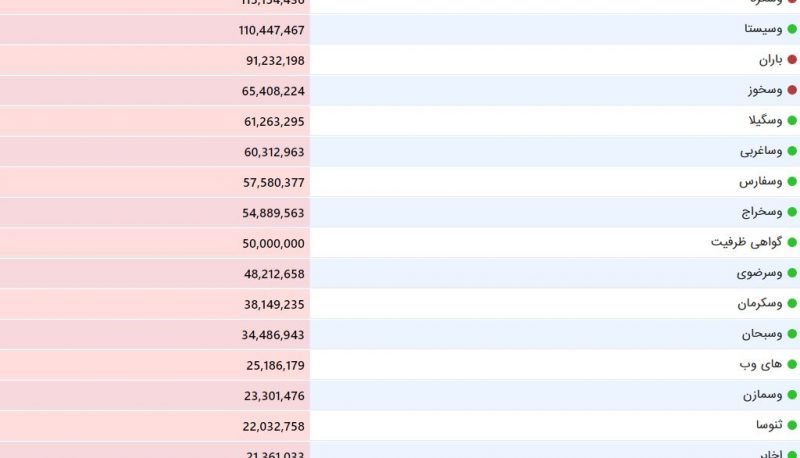Open the وسرضوی stock entry
Viewport: 800px width, 458px height.
(x=759, y=273)
